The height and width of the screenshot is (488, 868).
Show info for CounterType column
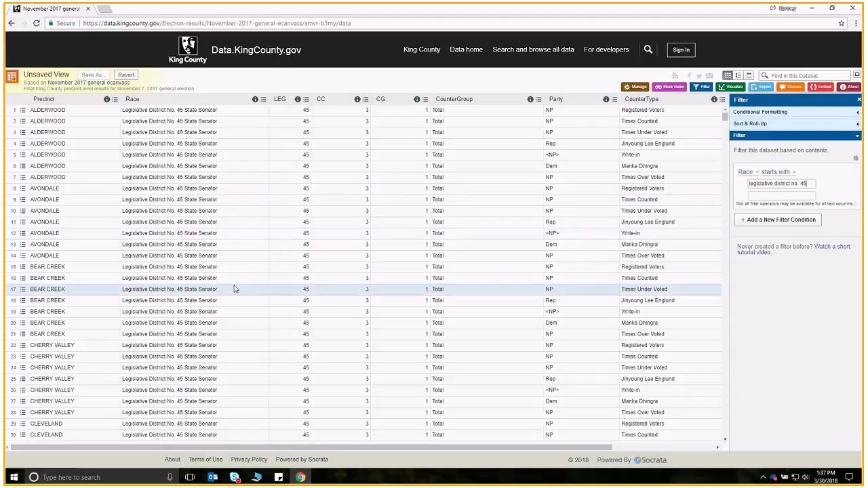point(713,99)
